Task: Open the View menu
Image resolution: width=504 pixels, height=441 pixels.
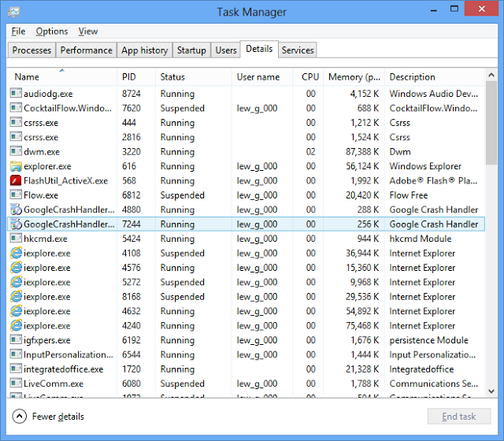Action: pos(87,31)
